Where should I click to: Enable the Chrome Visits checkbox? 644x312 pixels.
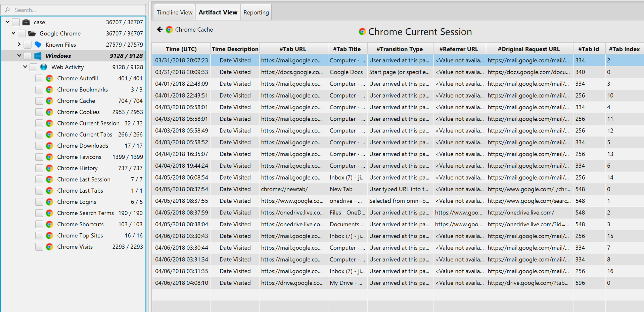pos(39,247)
